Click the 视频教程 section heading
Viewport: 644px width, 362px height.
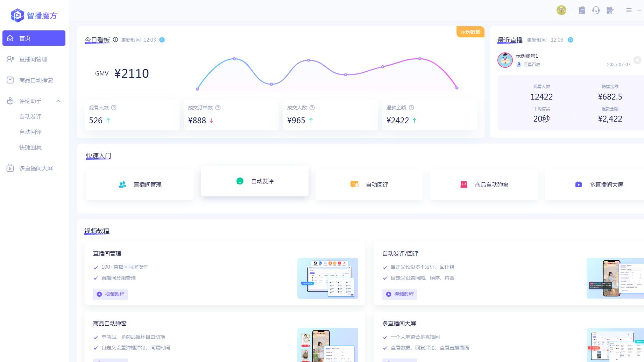pos(97,231)
